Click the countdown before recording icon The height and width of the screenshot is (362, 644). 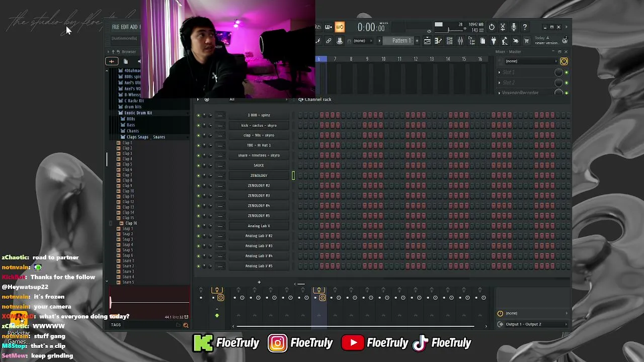(318, 27)
